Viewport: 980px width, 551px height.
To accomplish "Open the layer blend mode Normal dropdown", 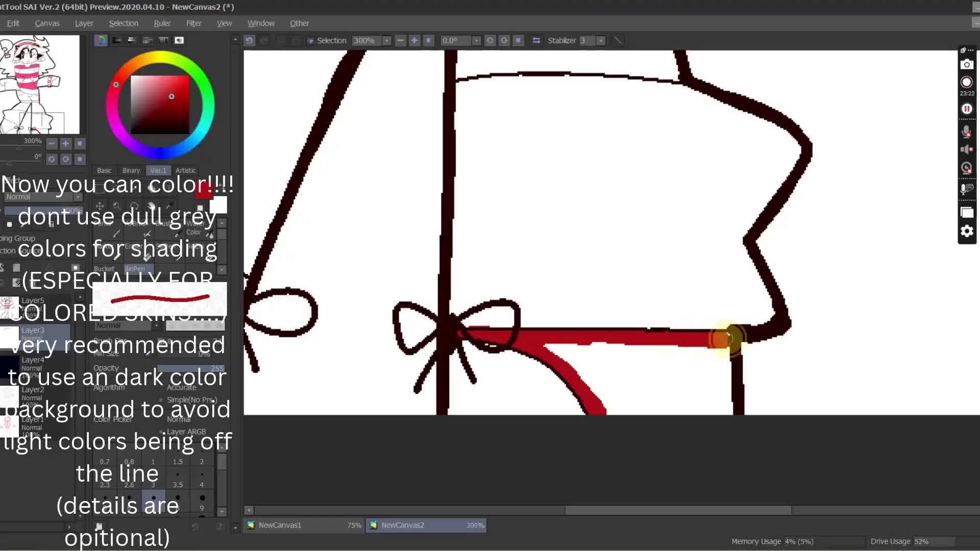I will coord(43,197).
